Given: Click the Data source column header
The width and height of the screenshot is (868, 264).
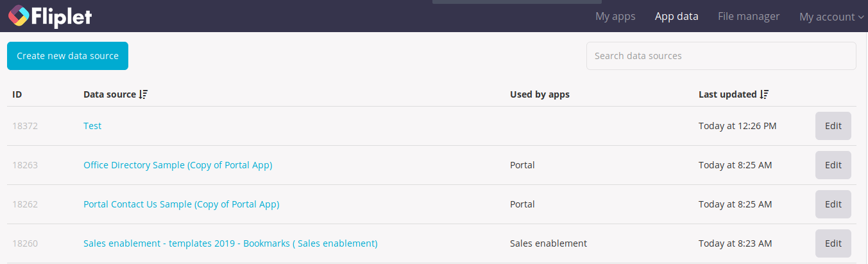Looking at the screenshot, I should click(x=110, y=94).
